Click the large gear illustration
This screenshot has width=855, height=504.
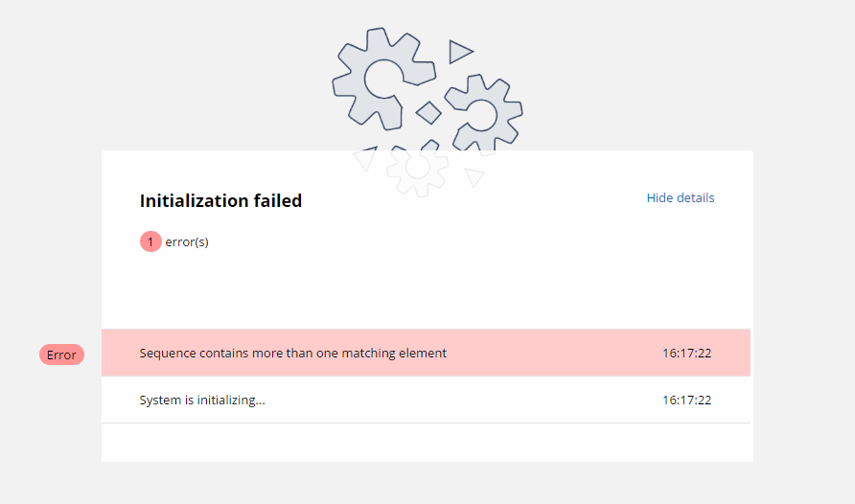(x=383, y=79)
